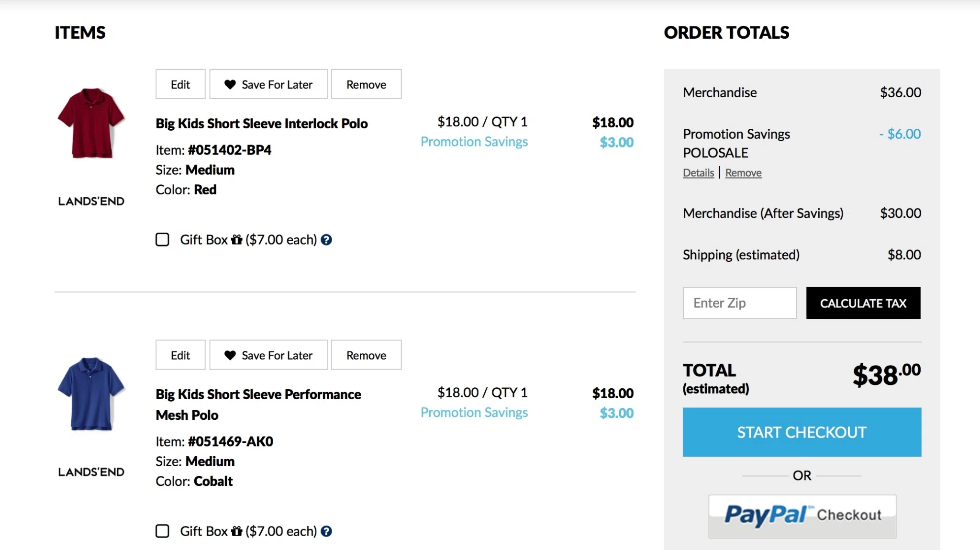Remove the Performance Mesh Polo from cart
980x550 pixels.
pos(366,355)
